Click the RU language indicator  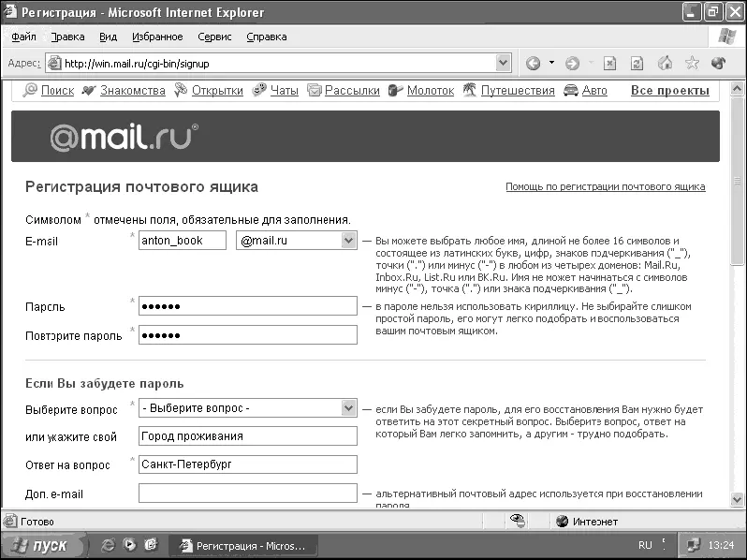(x=645, y=545)
